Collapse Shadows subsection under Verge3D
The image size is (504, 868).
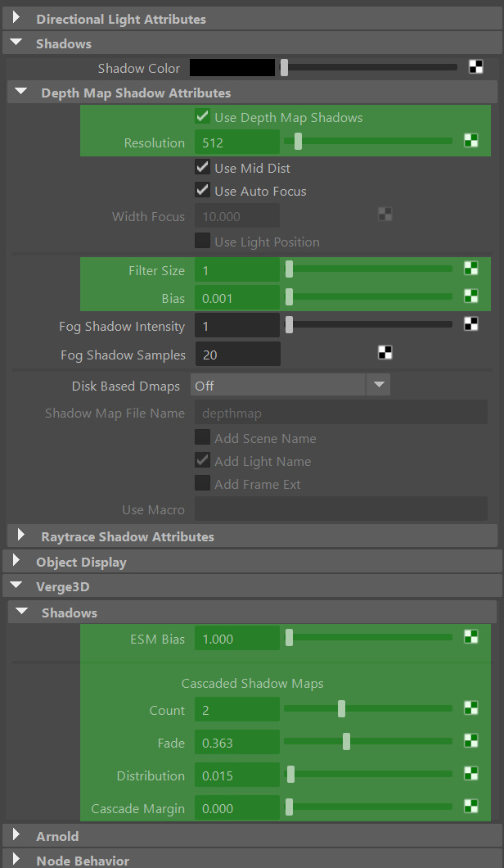[x=21, y=613]
